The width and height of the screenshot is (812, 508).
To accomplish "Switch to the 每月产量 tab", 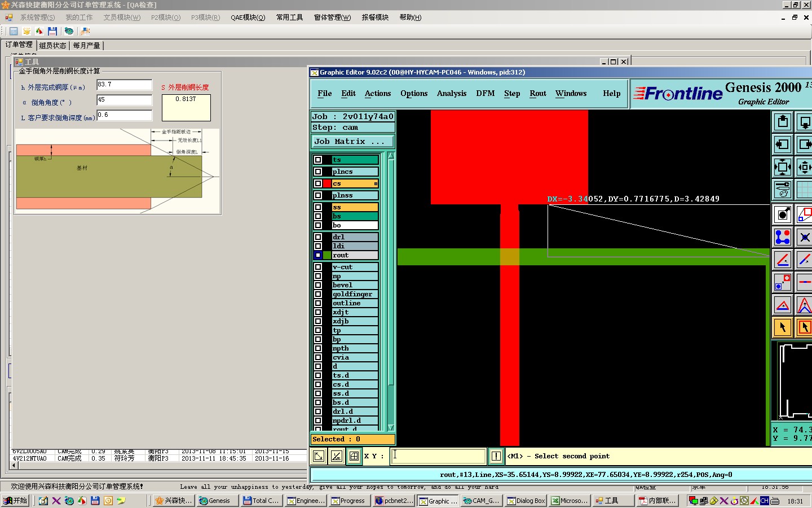I will (x=86, y=46).
